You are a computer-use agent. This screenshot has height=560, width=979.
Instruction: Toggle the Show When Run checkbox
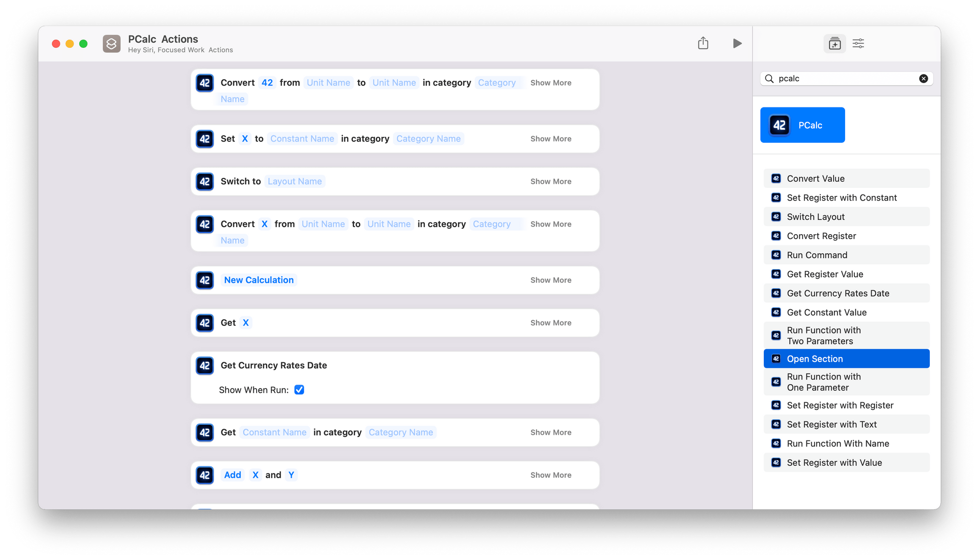pos(299,390)
